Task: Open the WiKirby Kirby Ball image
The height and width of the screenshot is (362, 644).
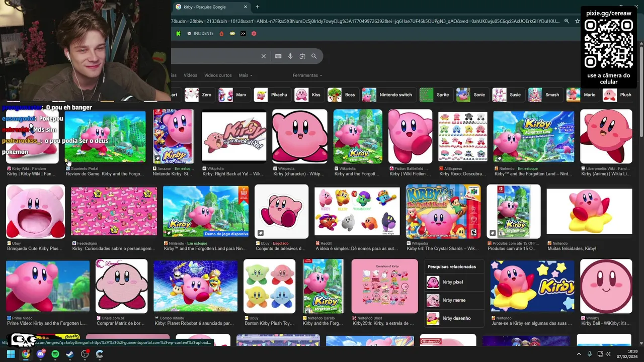Action: [606, 286]
